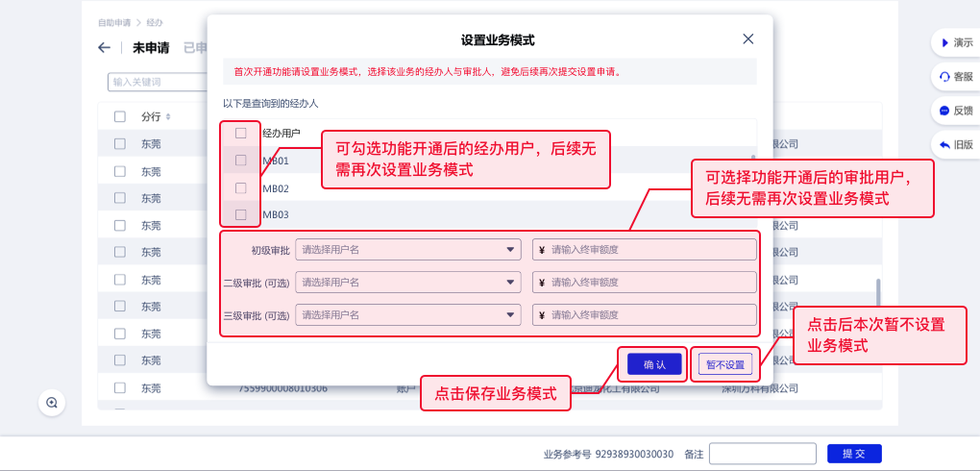The width and height of the screenshot is (980, 471).
Task: Open the 三级审批 user name dropdown
Action: [408, 314]
